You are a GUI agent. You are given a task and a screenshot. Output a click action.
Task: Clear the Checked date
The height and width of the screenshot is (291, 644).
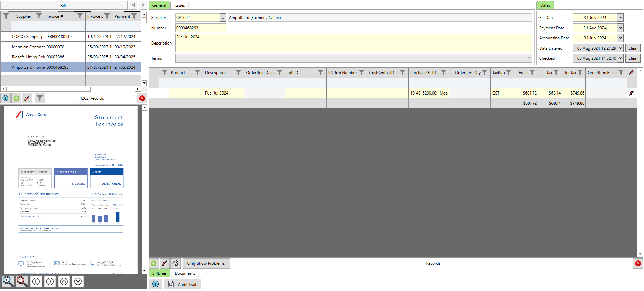[x=633, y=58]
